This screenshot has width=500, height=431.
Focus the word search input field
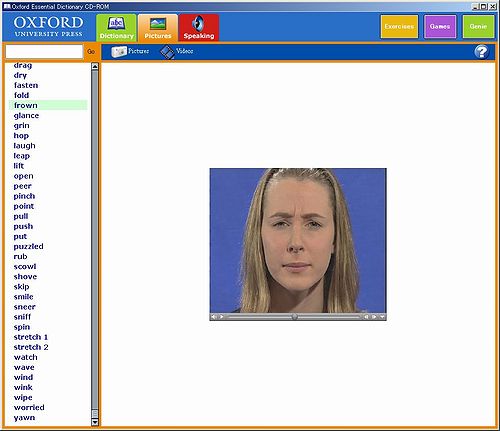click(44, 52)
